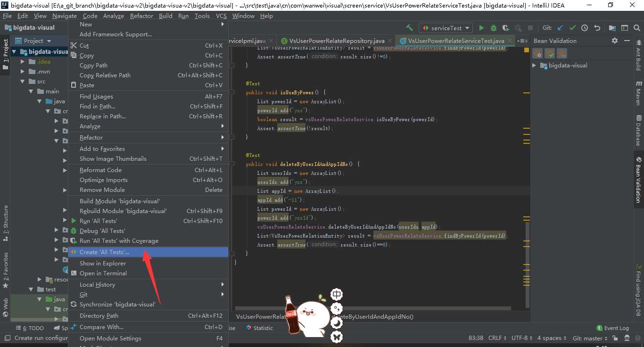Select Copy Relative Path in context menu
Screen dimensions: 644x347
point(148,75)
